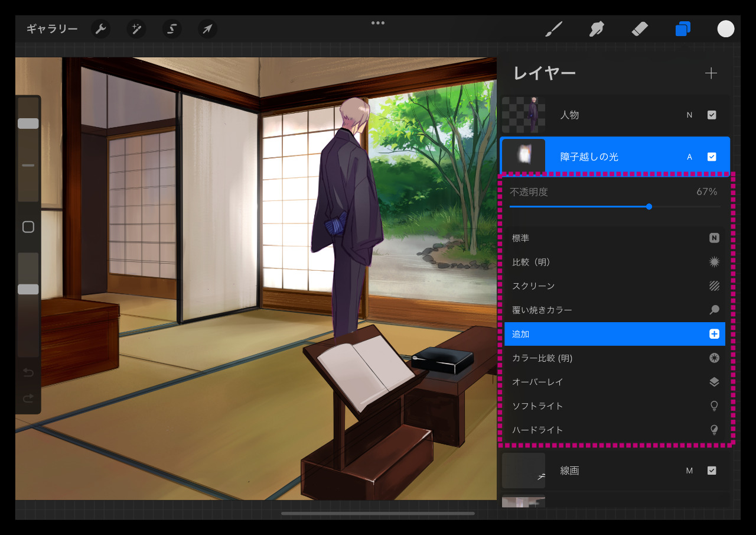The height and width of the screenshot is (535, 756).
Task: Click the brush size slider handle in sidebar
Action: coord(28,124)
